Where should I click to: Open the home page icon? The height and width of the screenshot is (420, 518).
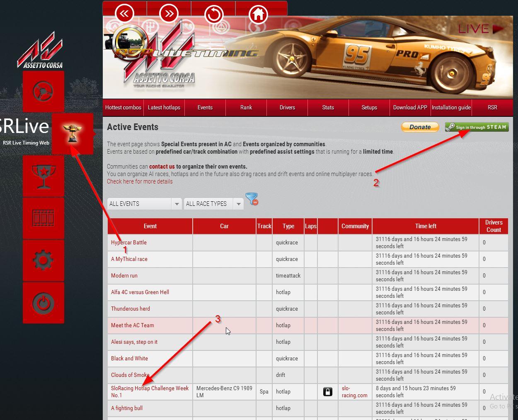(x=258, y=14)
